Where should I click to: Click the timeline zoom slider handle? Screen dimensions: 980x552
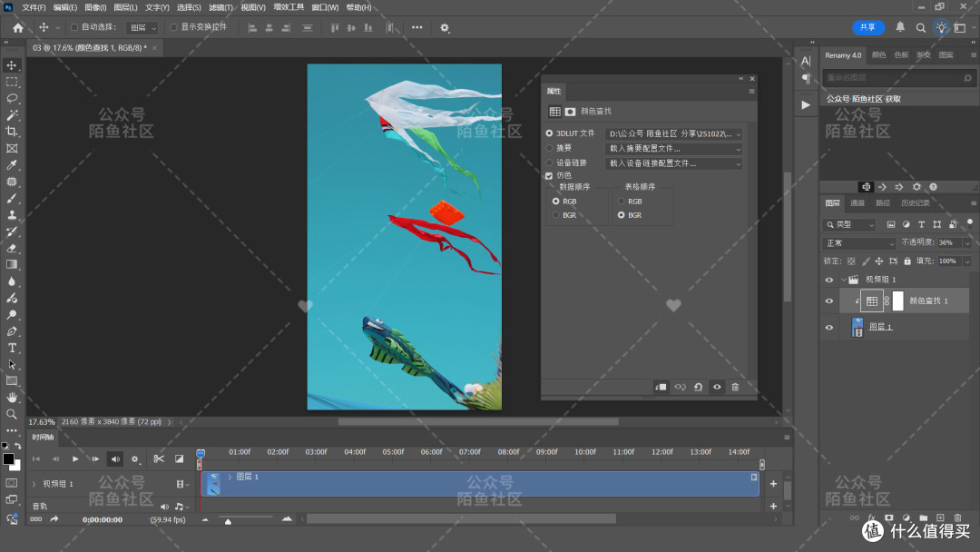click(228, 520)
